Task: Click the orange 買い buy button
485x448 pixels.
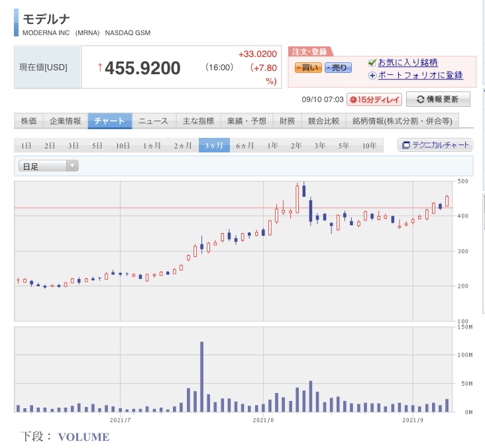Action: pos(308,68)
